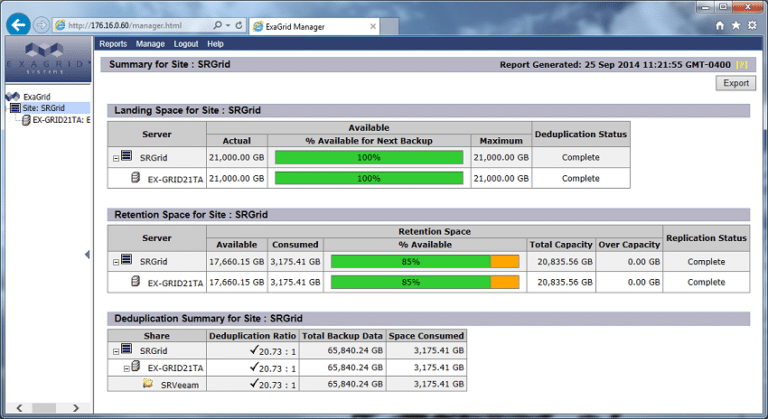Click SRGrid 20,835.56 GB total capacity

565,262
